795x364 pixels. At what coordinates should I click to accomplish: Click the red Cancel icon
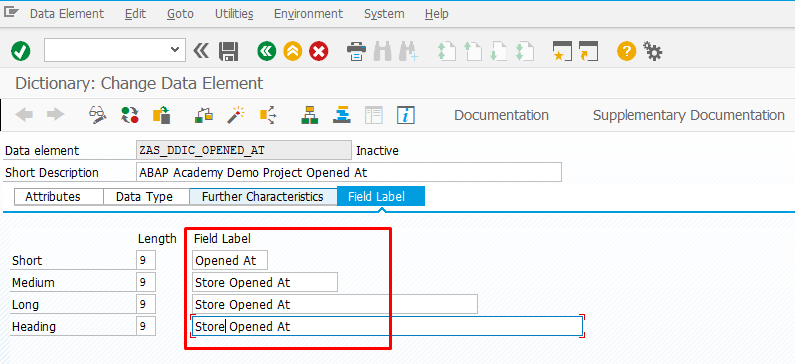(319, 51)
